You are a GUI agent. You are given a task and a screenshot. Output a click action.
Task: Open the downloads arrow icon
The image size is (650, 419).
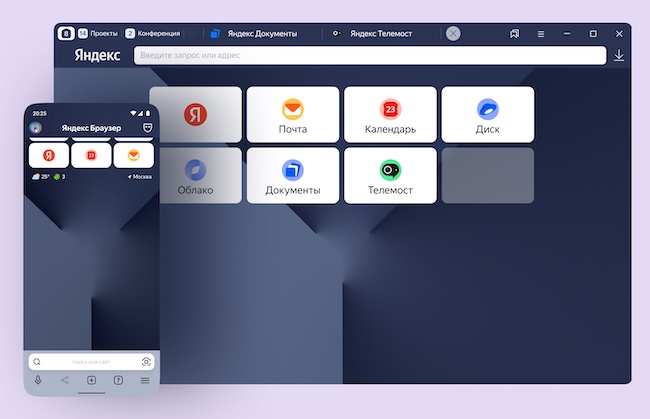coord(619,55)
